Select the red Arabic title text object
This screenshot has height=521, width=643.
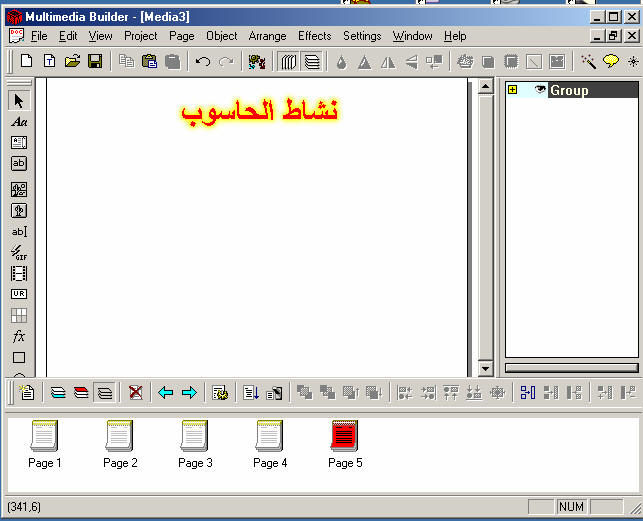pos(260,111)
